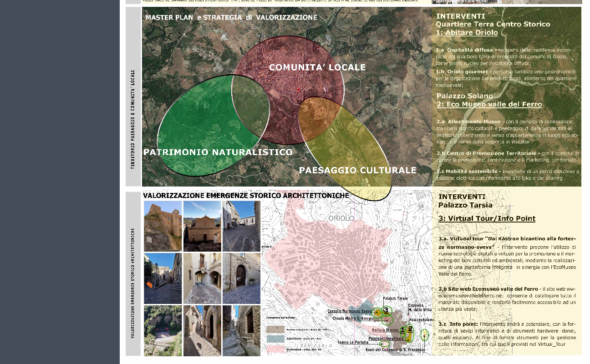The width and height of the screenshot is (590, 364).
Task: Click the 'Edilizia Storica' map label
Action: (385, 330)
